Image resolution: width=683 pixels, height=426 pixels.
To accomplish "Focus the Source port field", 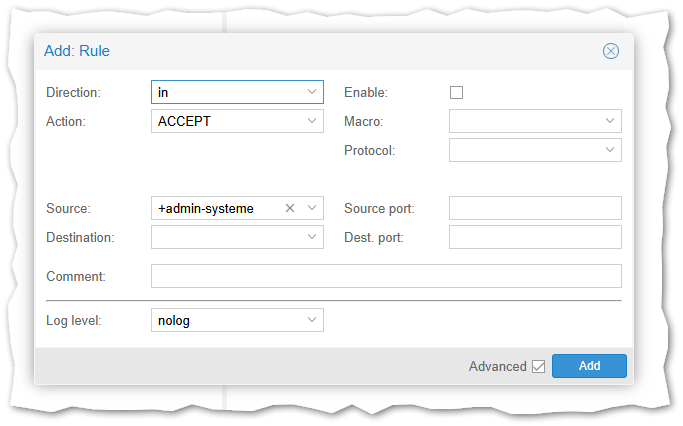I will click(535, 208).
